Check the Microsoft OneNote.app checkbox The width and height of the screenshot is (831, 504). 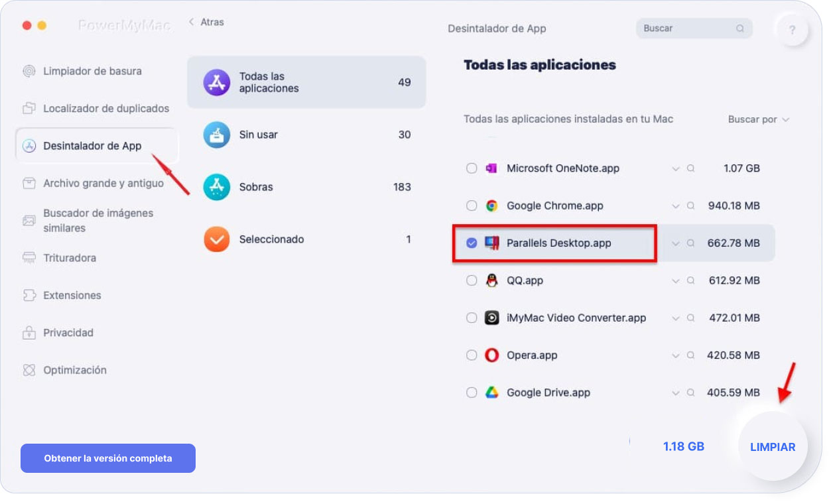click(x=472, y=168)
